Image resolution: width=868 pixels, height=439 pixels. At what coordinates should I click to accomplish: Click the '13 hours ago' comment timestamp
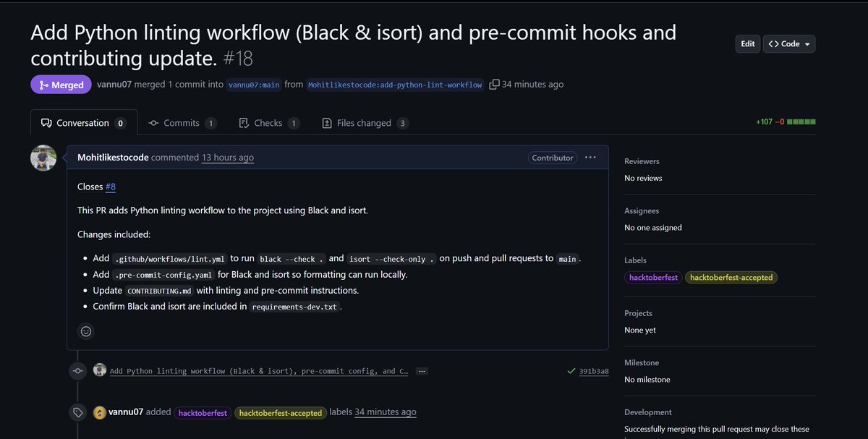(x=228, y=157)
